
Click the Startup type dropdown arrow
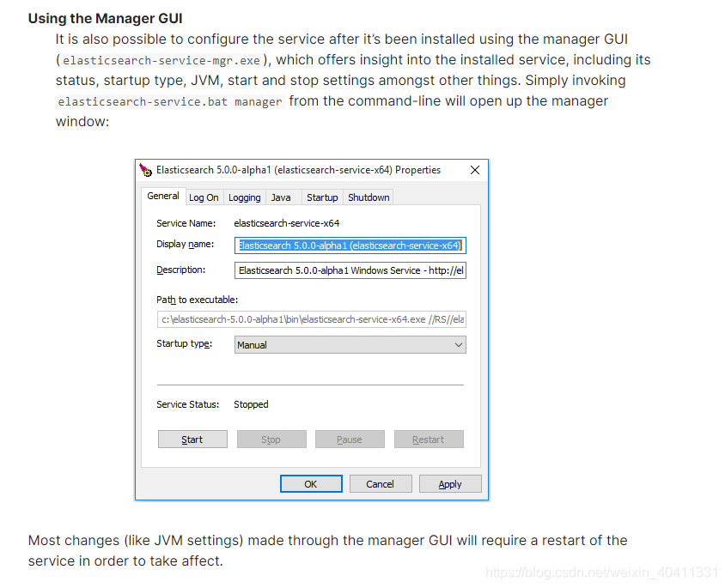click(457, 344)
